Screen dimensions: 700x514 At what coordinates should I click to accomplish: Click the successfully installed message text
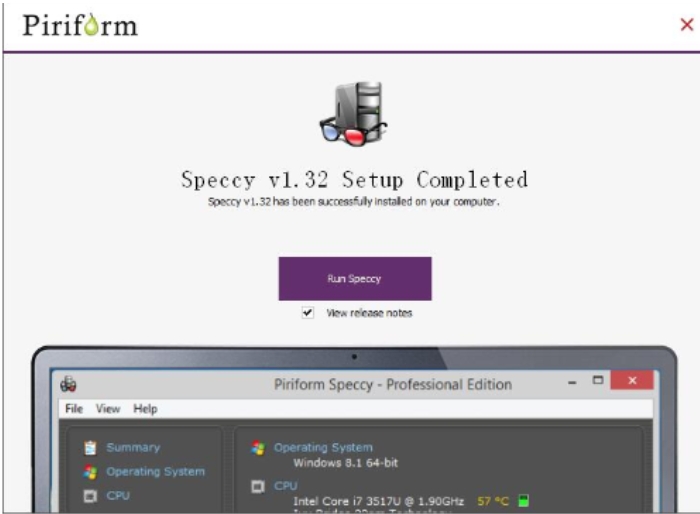(x=354, y=202)
